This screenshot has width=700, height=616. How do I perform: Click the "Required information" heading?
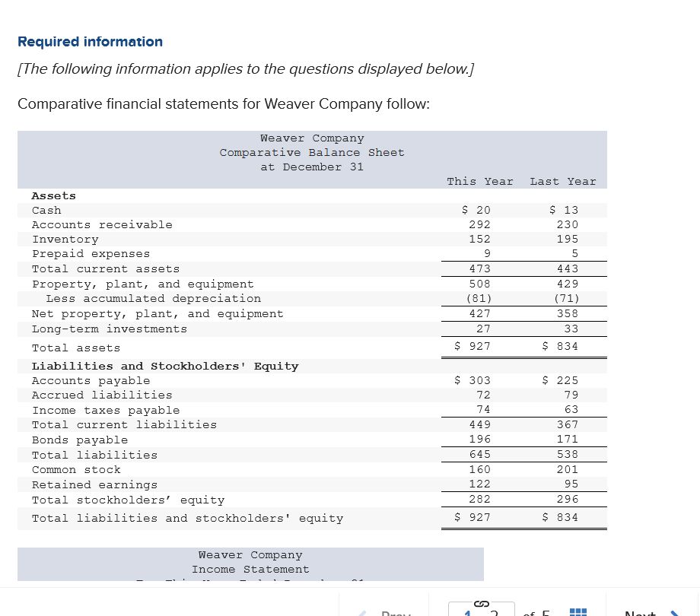click(x=91, y=42)
